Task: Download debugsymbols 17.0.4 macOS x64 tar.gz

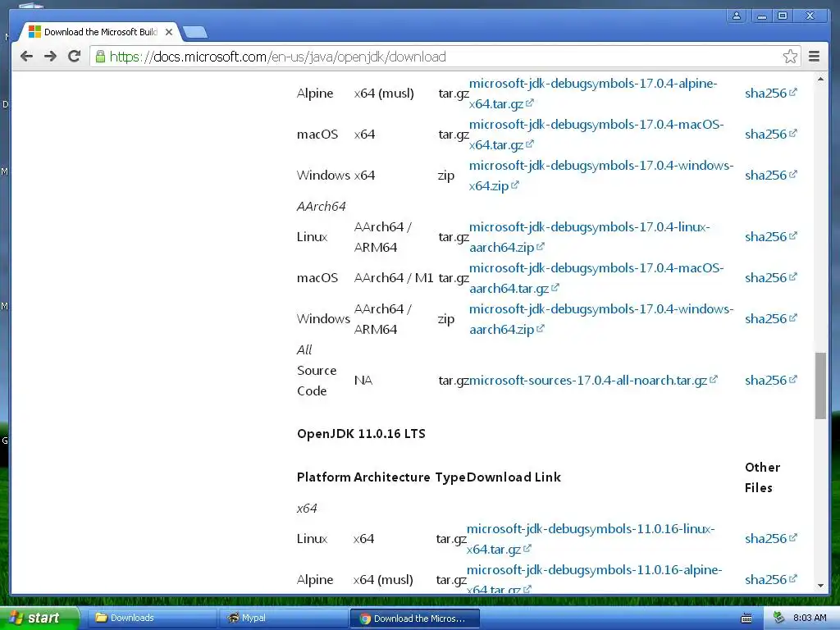Action: point(596,135)
